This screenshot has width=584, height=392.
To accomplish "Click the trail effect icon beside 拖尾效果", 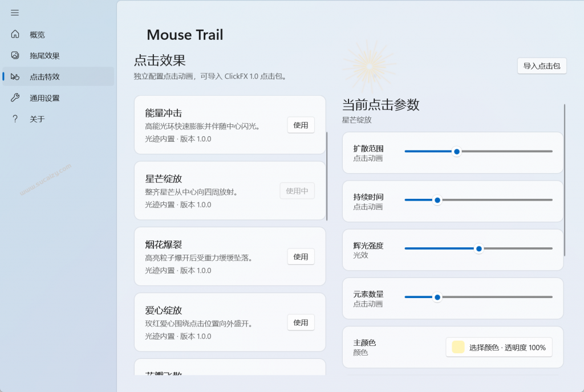I will tap(15, 55).
